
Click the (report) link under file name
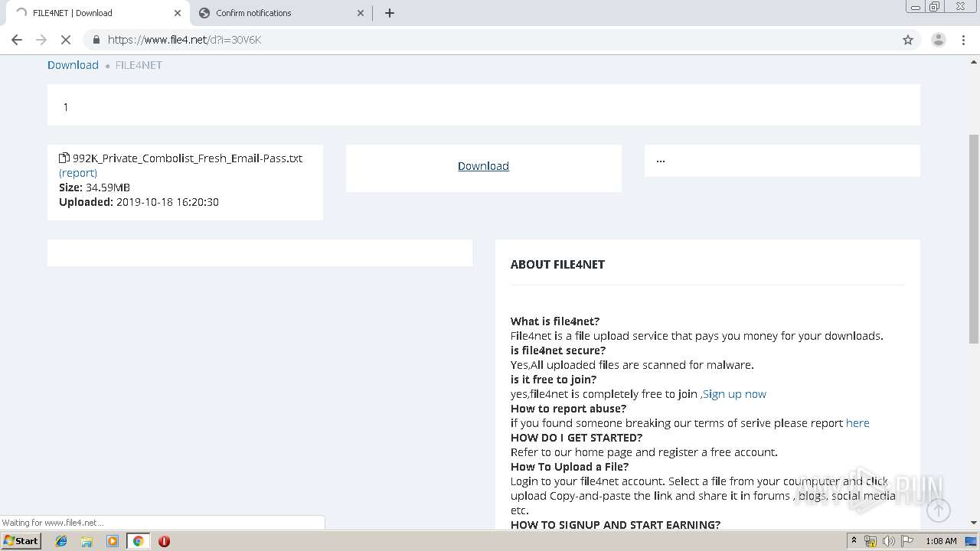78,173
